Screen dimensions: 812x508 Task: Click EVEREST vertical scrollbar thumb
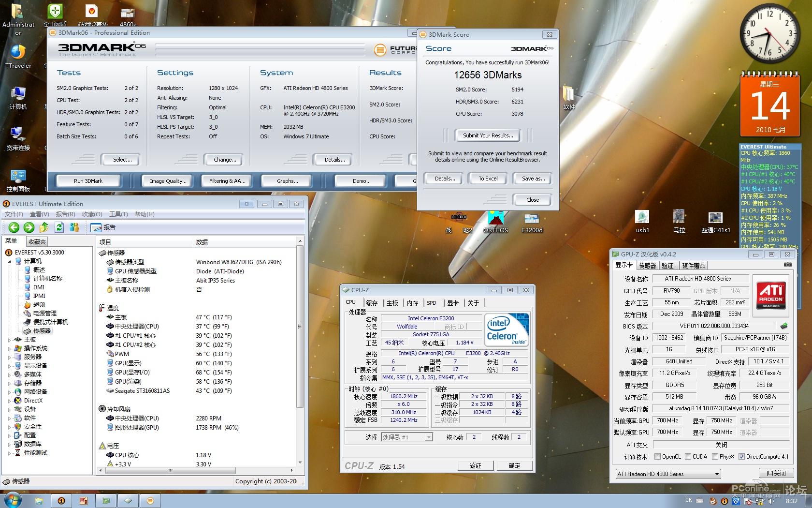point(300,326)
